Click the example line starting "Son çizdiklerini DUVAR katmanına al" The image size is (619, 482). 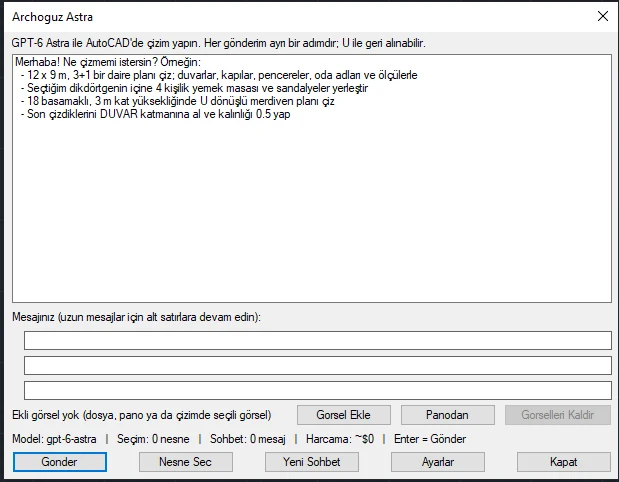click(x=156, y=114)
